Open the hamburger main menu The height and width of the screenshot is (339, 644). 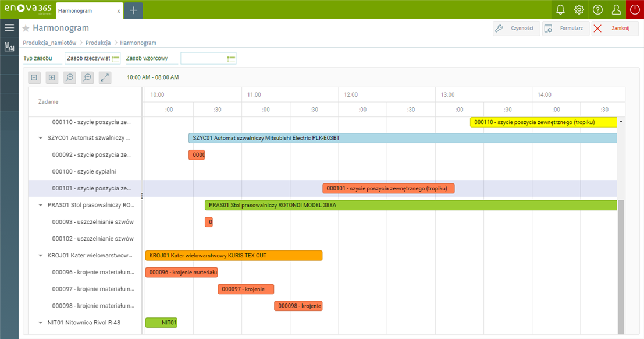tap(9, 27)
